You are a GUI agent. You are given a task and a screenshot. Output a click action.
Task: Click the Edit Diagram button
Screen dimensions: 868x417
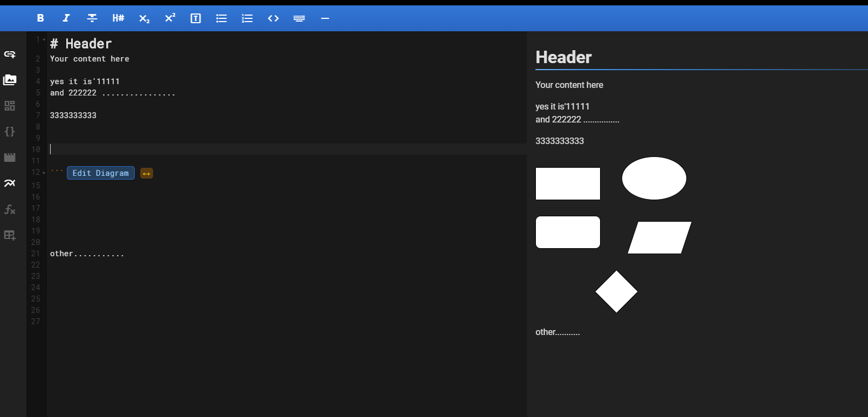(101, 173)
